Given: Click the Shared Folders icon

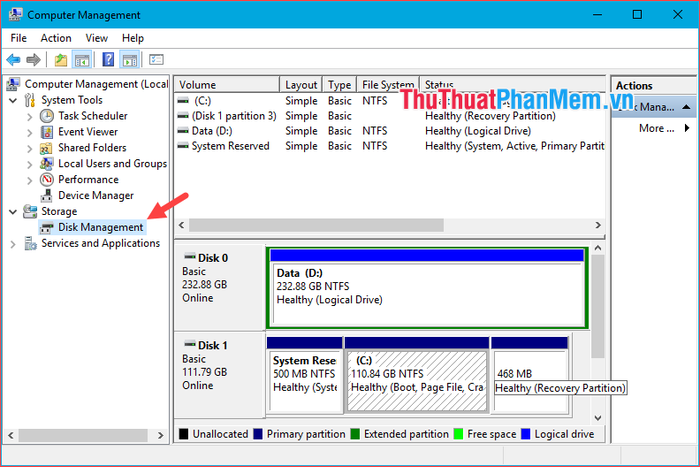Looking at the screenshot, I should click(x=46, y=148).
